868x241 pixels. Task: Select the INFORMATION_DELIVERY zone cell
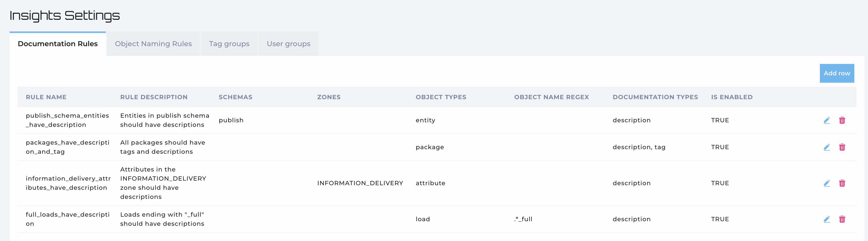360,183
